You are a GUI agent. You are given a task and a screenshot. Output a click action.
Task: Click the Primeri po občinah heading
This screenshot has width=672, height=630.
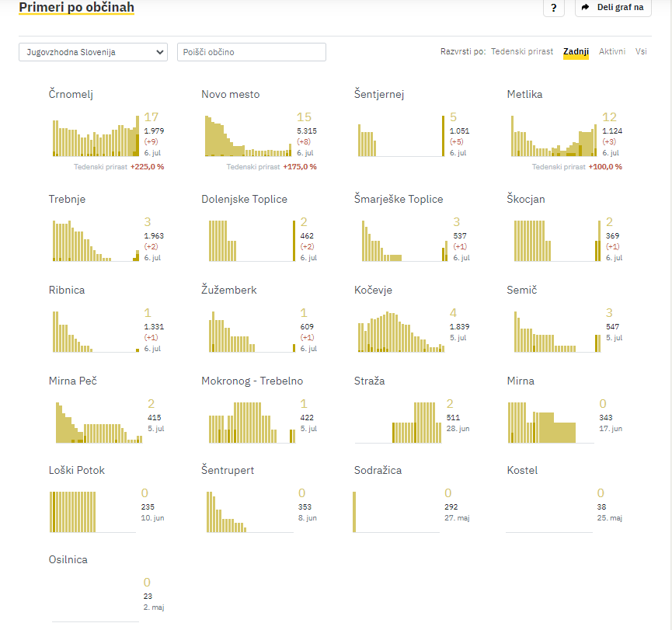pos(77,7)
